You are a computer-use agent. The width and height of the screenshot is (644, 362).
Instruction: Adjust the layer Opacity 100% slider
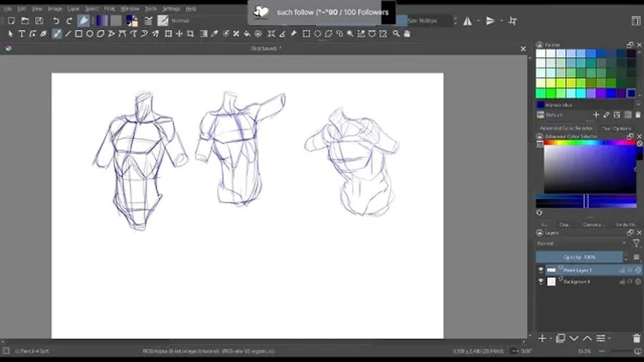tap(580, 257)
